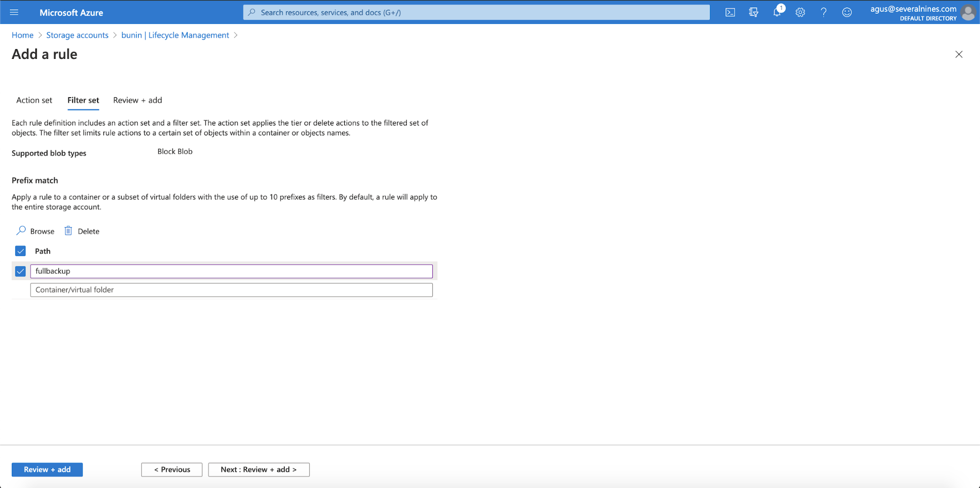
Task: Click the user account avatar
Action: 968,12
